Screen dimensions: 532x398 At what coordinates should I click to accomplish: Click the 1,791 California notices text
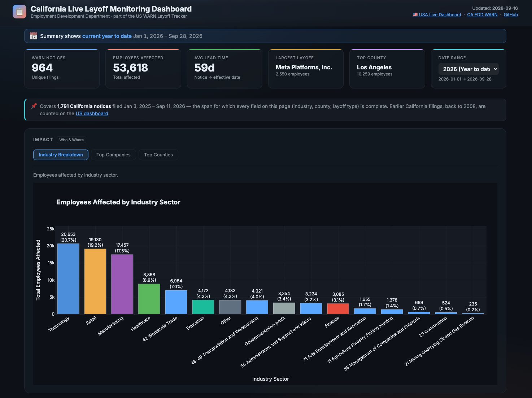(84, 106)
